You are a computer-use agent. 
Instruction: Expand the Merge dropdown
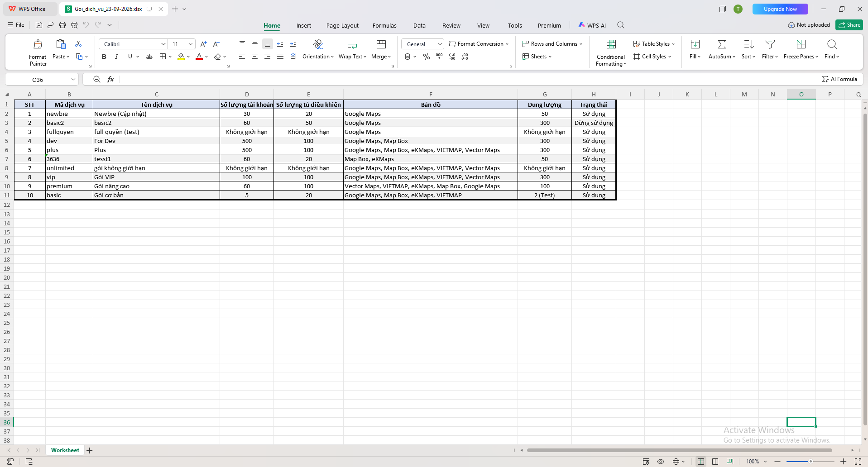pos(389,57)
